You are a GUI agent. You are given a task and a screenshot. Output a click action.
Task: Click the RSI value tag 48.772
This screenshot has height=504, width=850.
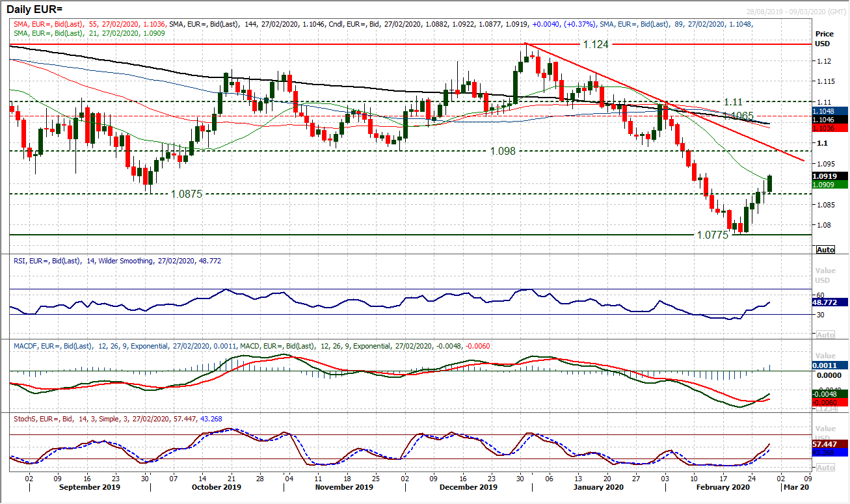[830, 302]
